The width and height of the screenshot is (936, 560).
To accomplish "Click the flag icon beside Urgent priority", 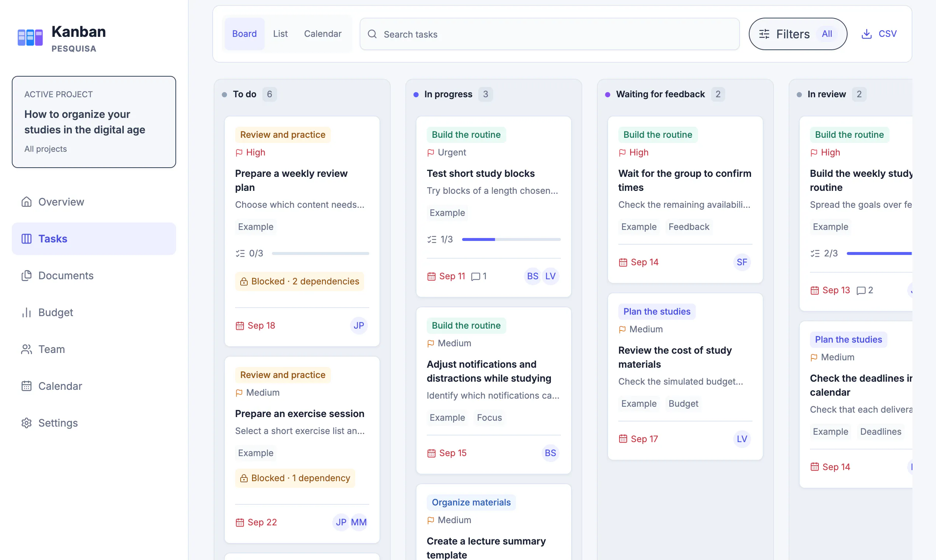I will pyautogui.click(x=431, y=153).
